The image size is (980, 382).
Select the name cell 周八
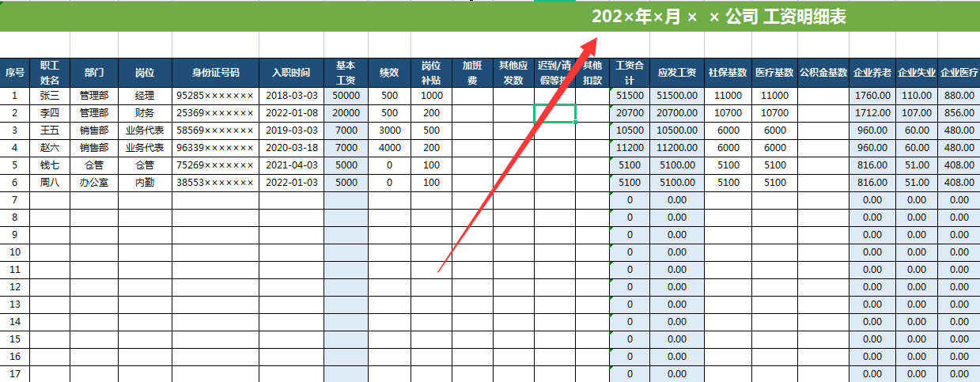point(50,183)
